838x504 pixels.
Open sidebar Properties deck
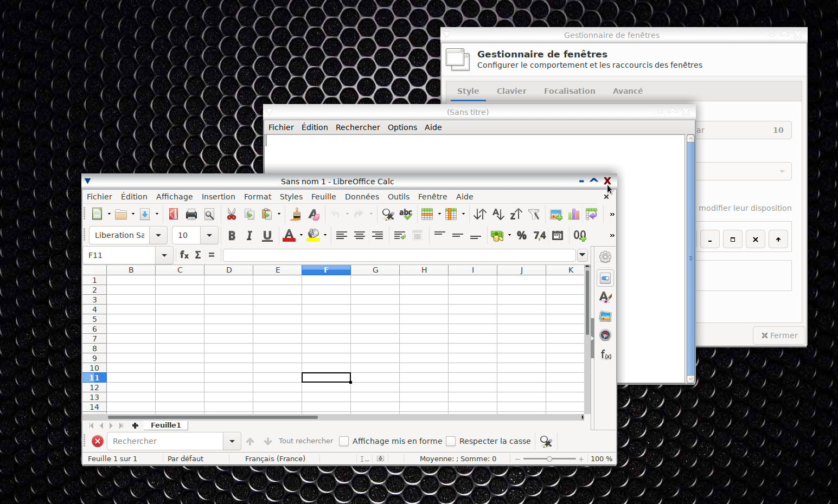coord(605,278)
